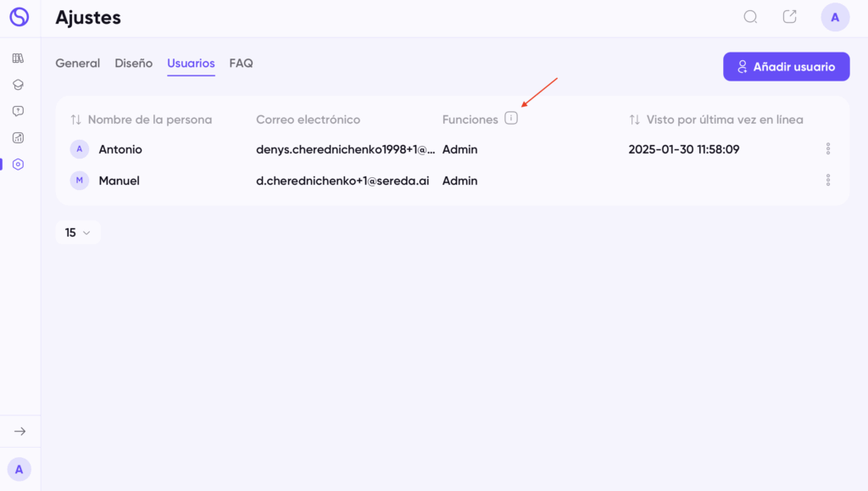
Task: Click the info icon next to Funciones
Action: coord(511,118)
